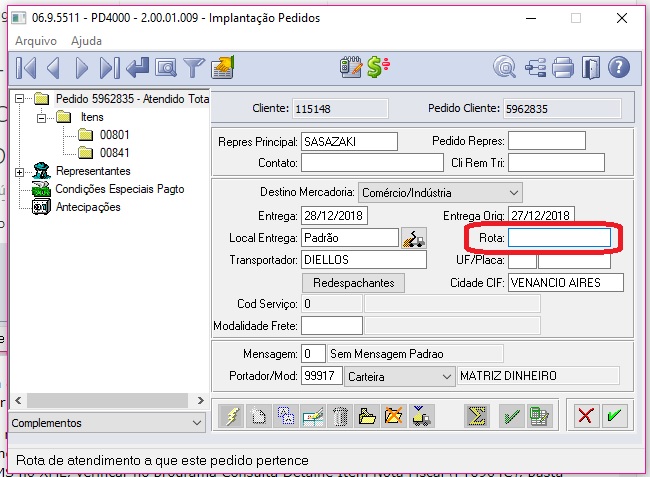650x477 pixels.
Task: Click the go-to-record return arrow icon
Action: [138, 68]
